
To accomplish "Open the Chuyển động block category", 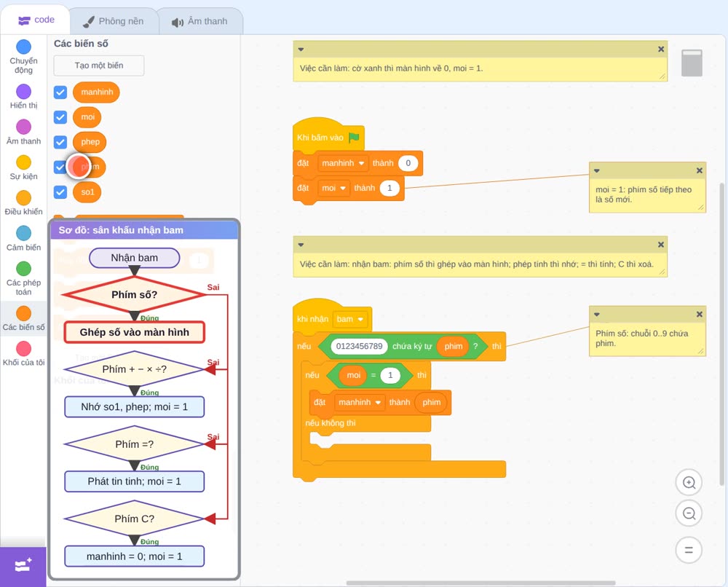I will point(23,56).
